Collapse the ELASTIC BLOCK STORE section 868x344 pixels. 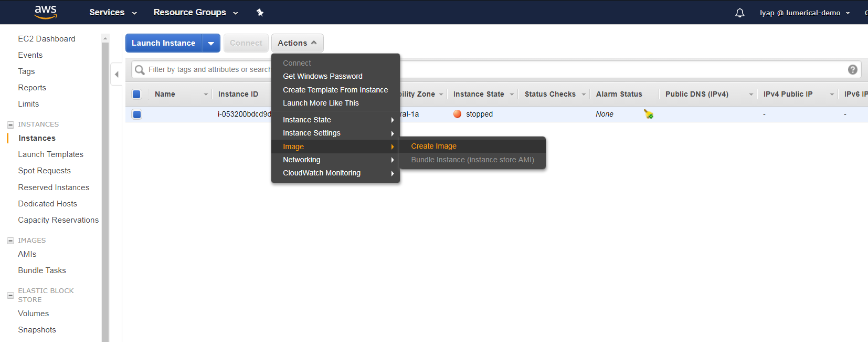point(10,296)
